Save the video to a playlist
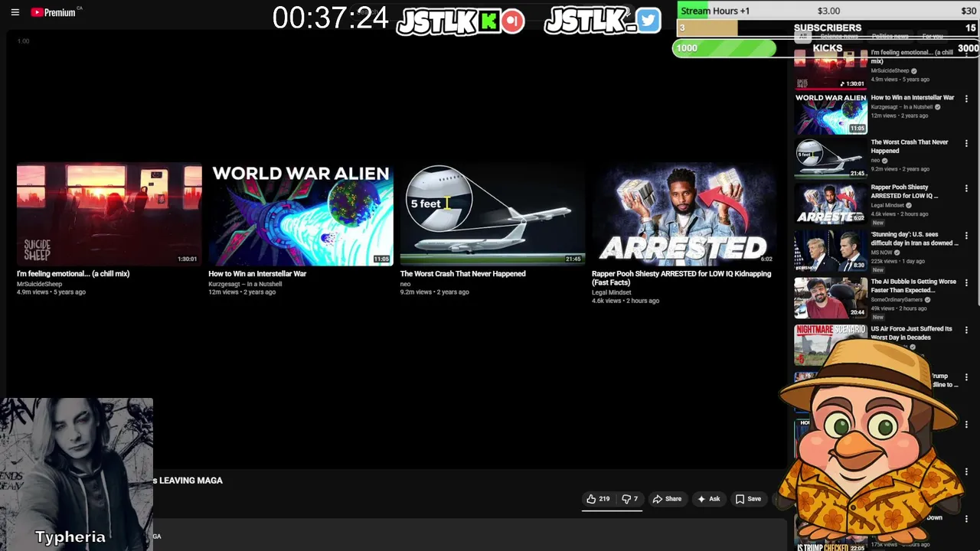 (748, 499)
